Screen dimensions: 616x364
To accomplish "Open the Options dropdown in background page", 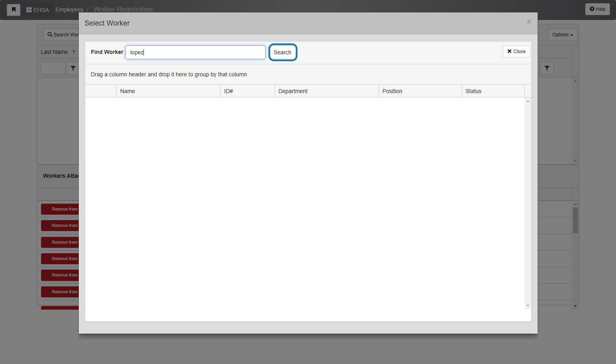I will tap(562, 35).
